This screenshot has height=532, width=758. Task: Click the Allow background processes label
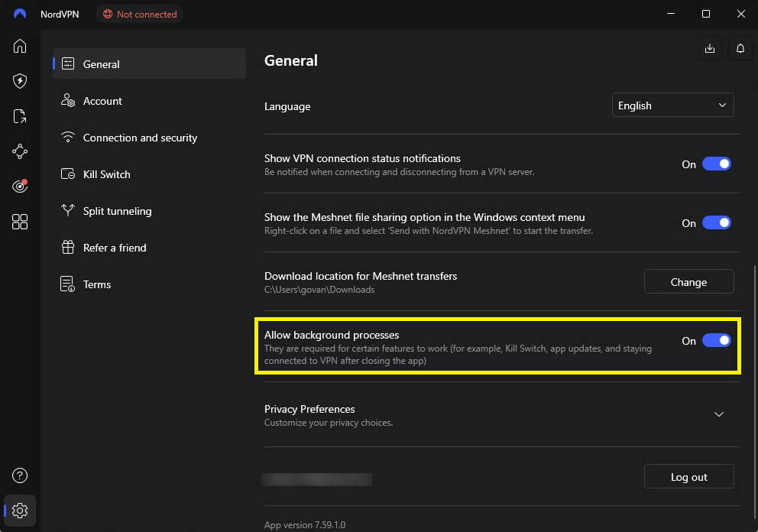[332, 335]
